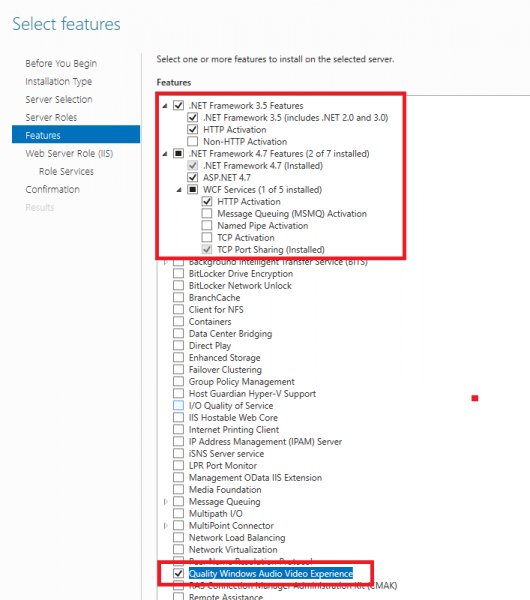Viewport: 530px width, 600px height.
Task: Check Multipath I/O checkbox
Action: tap(178, 514)
